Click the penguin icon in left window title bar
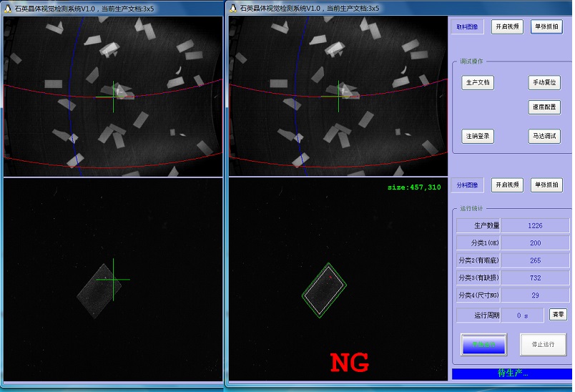 pyautogui.click(x=7, y=8)
